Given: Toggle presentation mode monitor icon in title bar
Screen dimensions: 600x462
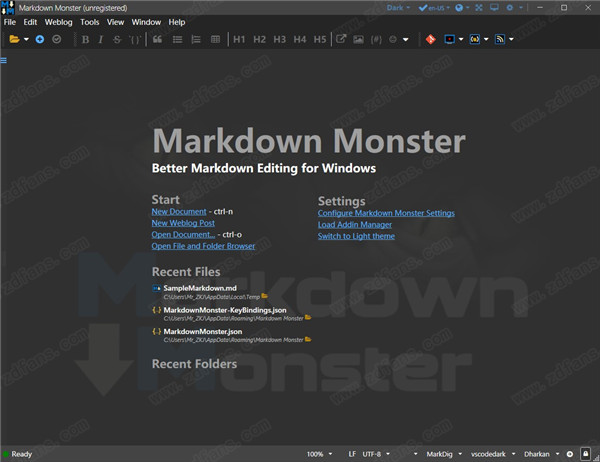Looking at the screenshot, I should [494, 8].
